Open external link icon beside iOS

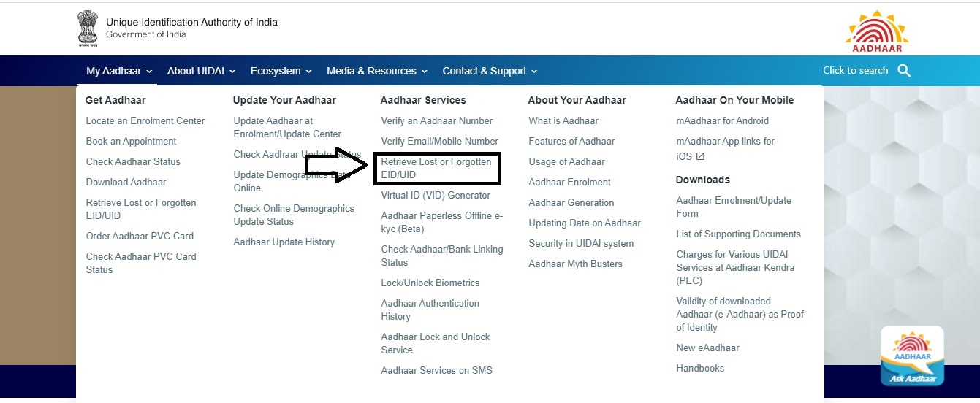(x=700, y=157)
